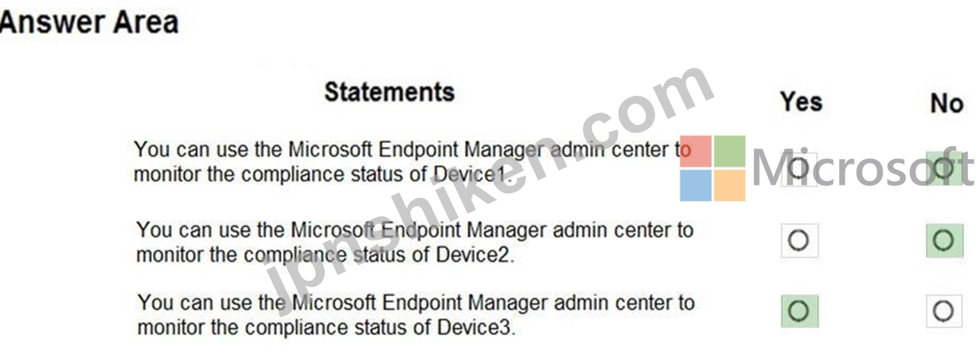Click the Device1 compliance statement text
This screenshot has width=980, height=363.
click(x=412, y=161)
